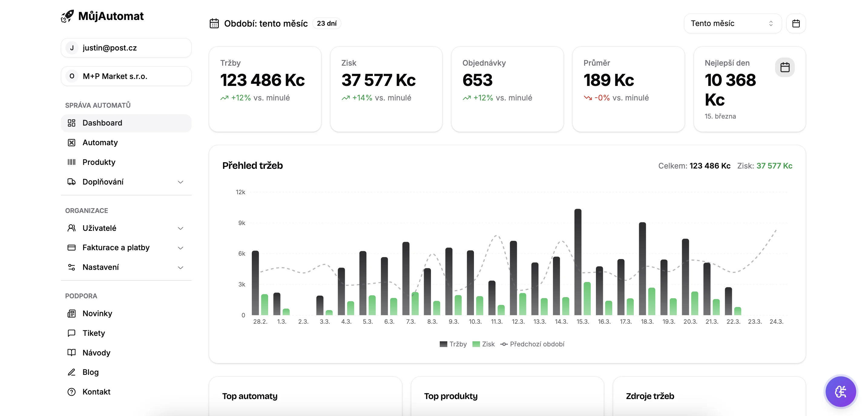Open Tikety via its speech bubble icon
The height and width of the screenshot is (416, 868).
71,333
